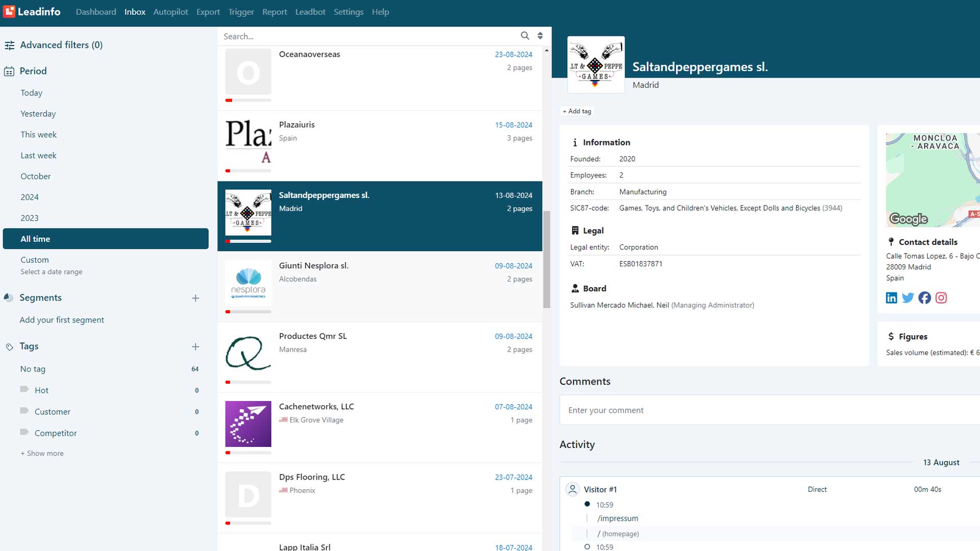Viewport: 980px width, 551px height.
Task: Click the /impressum page entry
Action: [x=618, y=518]
